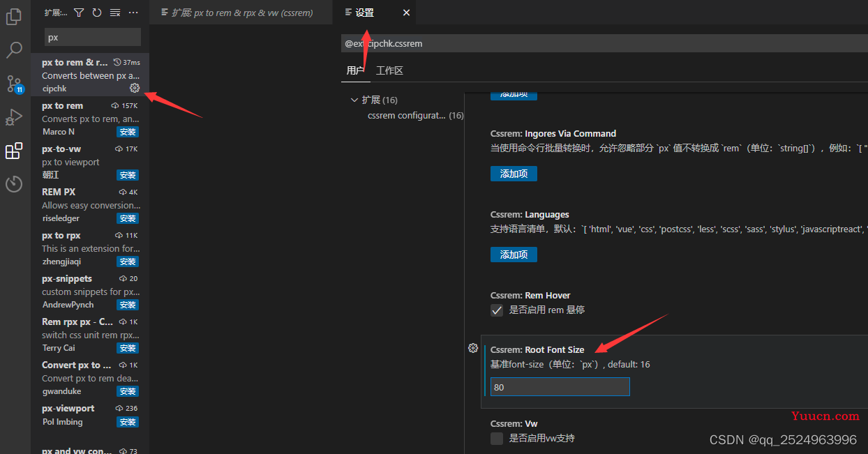The width and height of the screenshot is (868, 454).
Task: Install Rem rpx px by Terry Cai
Action: click(128, 348)
